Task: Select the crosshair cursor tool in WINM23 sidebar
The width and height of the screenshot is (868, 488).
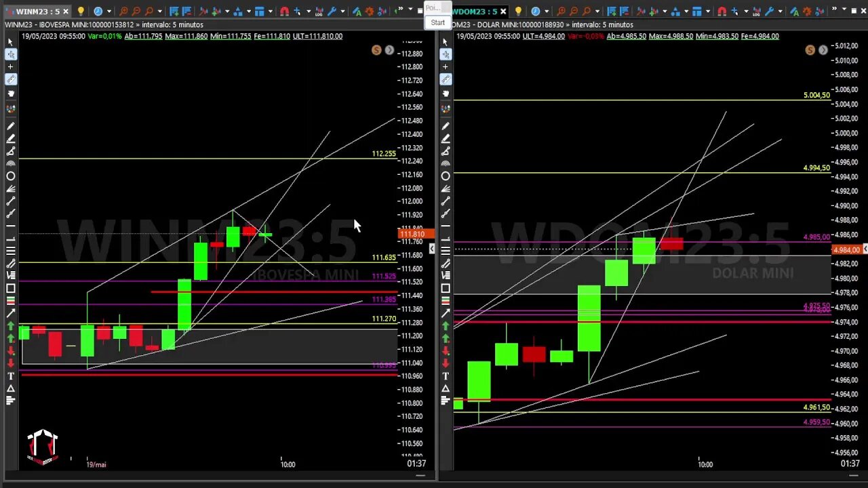Action: [11, 54]
